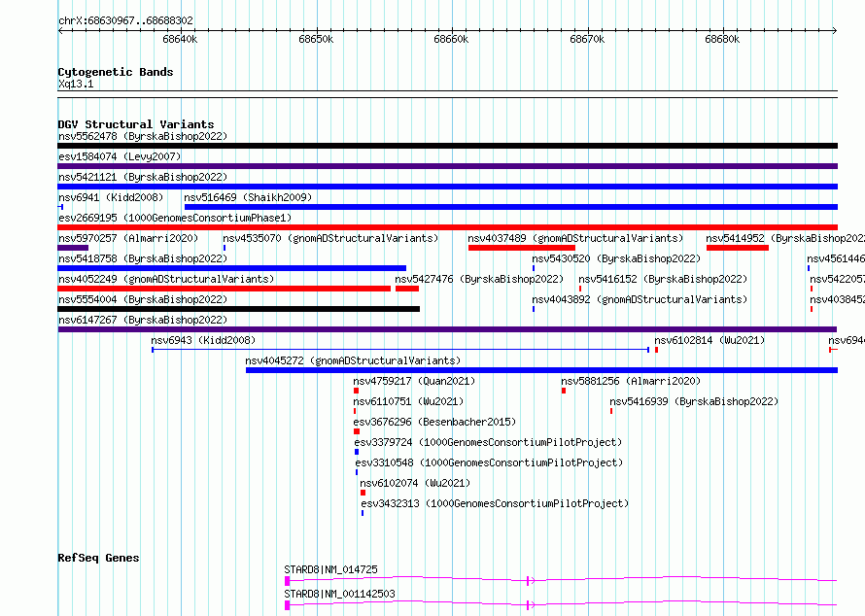Click the red nsv6102074 marker
Image resolution: width=865 pixels, height=616 pixels.
click(363, 493)
